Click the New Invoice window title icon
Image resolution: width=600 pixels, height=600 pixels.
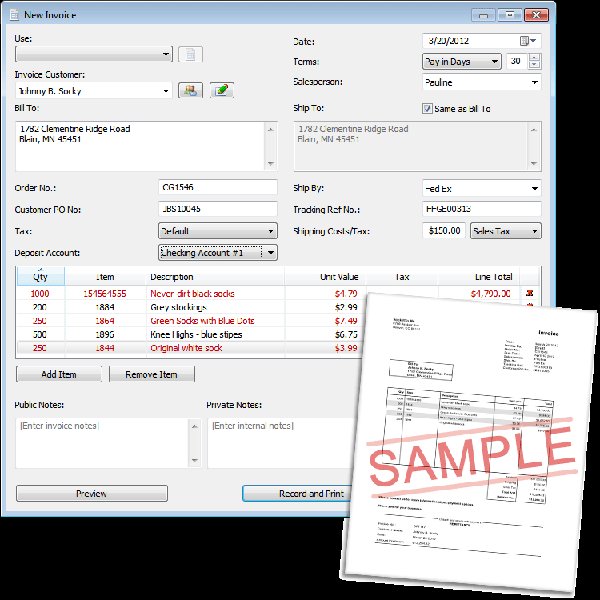tap(14, 15)
